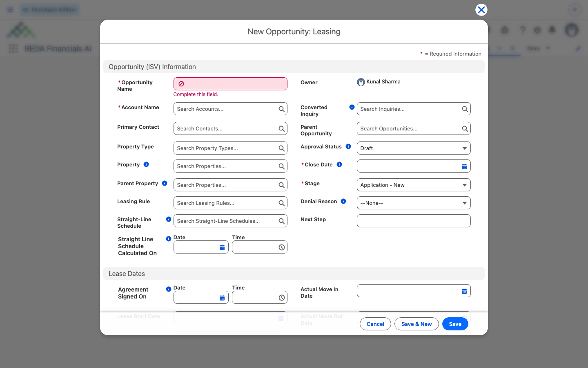Click into Parent Property search field
The width and height of the screenshot is (588, 368).
point(230,185)
